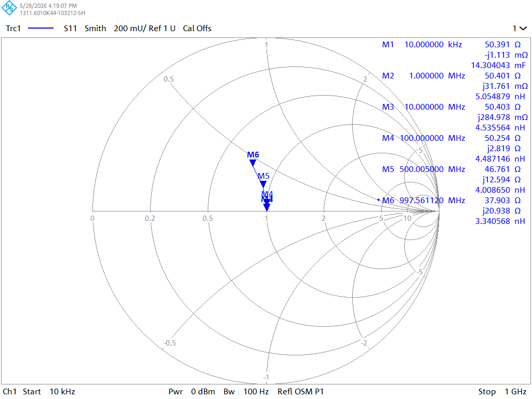Click the Bw 100 Hz bandwidth setting
Screen dimensions: 532x399
[x=246, y=392]
